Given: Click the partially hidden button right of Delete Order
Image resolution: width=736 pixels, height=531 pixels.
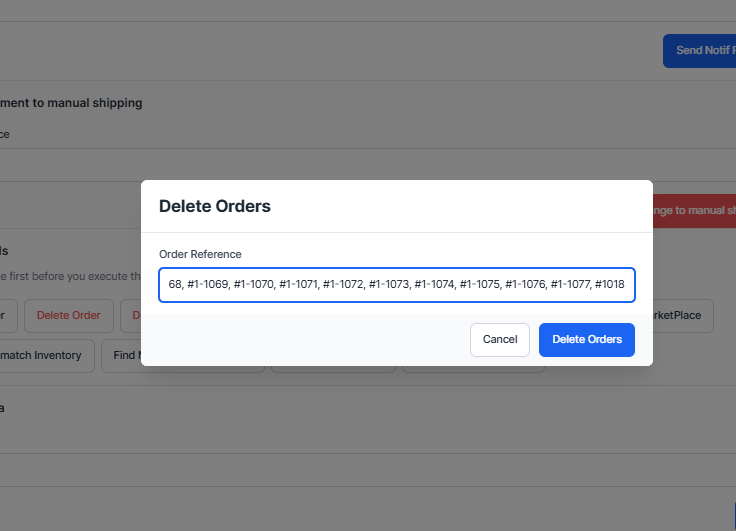Looking at the screenshot, I should pyautogui.click(x=130, y=316).
